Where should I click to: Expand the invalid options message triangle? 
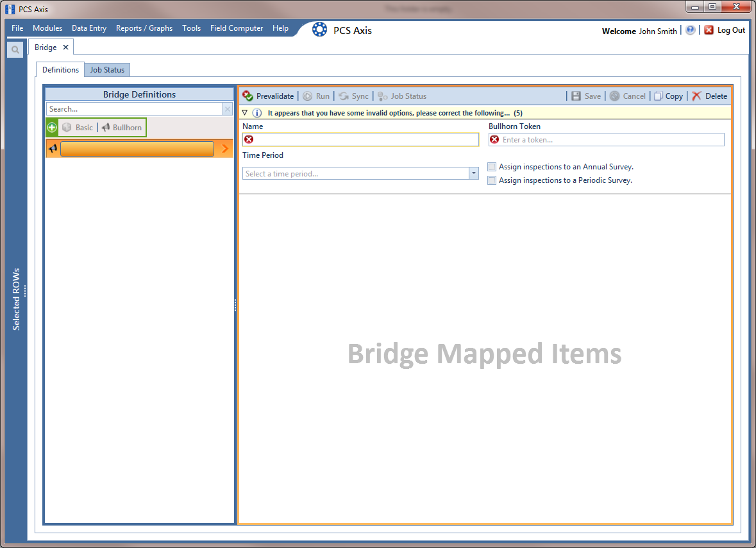[245, 113]
